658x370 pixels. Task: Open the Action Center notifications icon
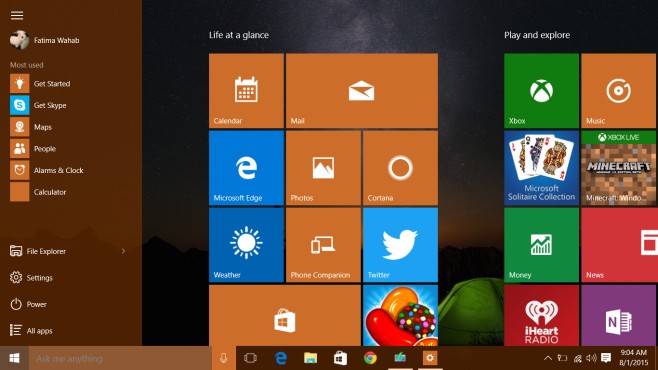click(606, 358)
